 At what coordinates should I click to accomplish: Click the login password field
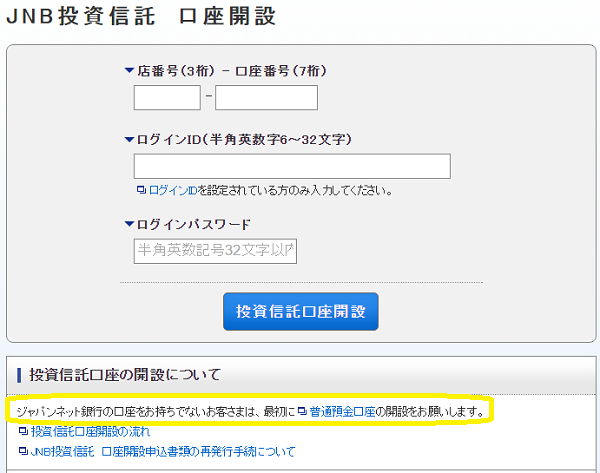tap(215, 251)
